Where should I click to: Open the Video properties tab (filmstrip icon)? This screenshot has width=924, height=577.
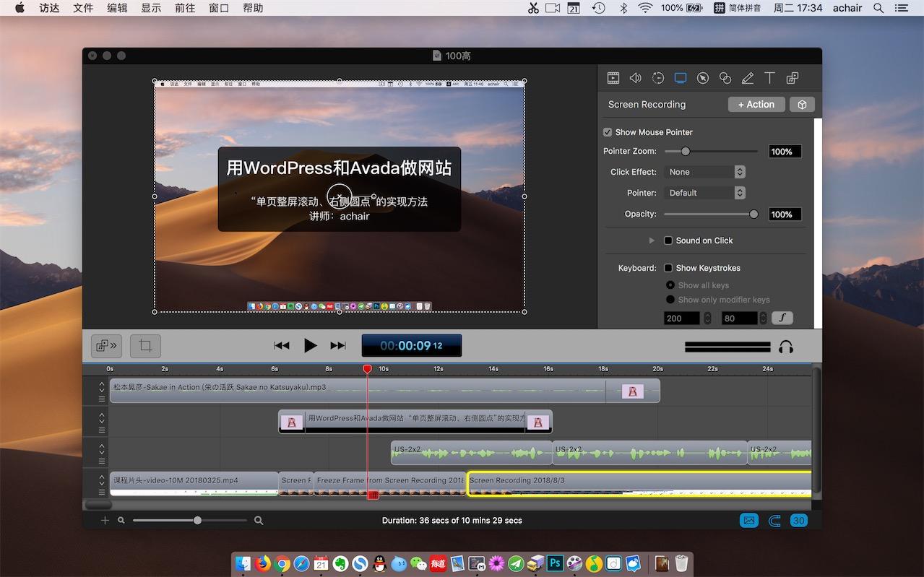(613, 78)
